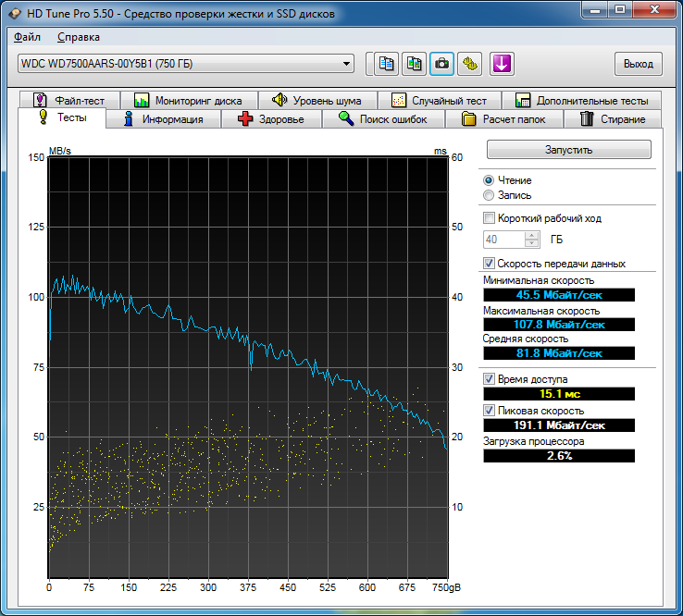The image size is (683, 616).
Task: Click the folder icon on Расчет папок tab
Action: (x=468, y=118)
